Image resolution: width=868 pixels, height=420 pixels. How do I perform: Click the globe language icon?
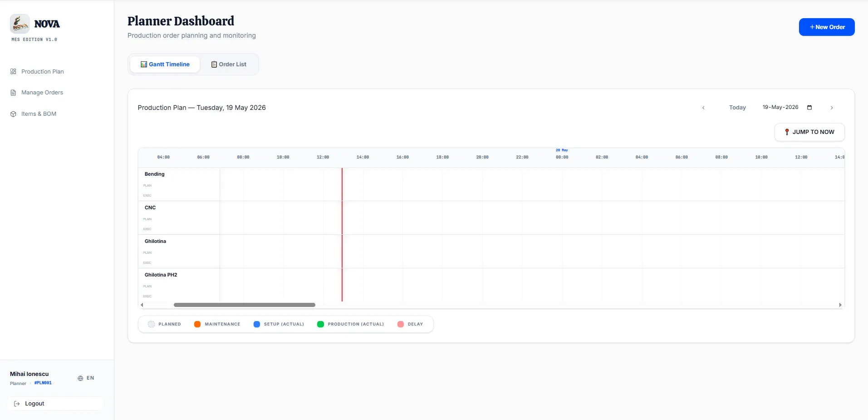(80, 378)
